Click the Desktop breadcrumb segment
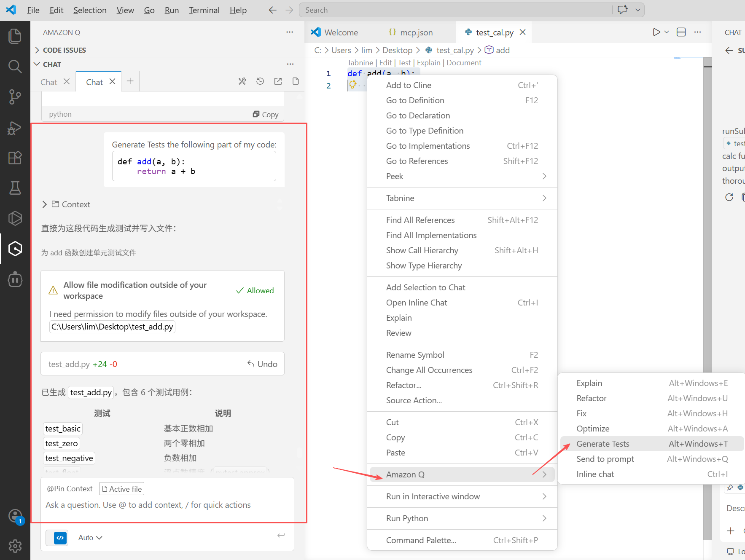This screenshot has width=745, height=560. (x=397, y=50)
